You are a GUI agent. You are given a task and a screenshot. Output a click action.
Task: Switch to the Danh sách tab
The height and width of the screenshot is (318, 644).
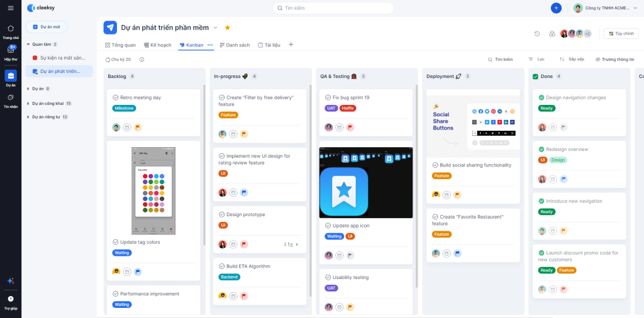(x=234, y=45)
